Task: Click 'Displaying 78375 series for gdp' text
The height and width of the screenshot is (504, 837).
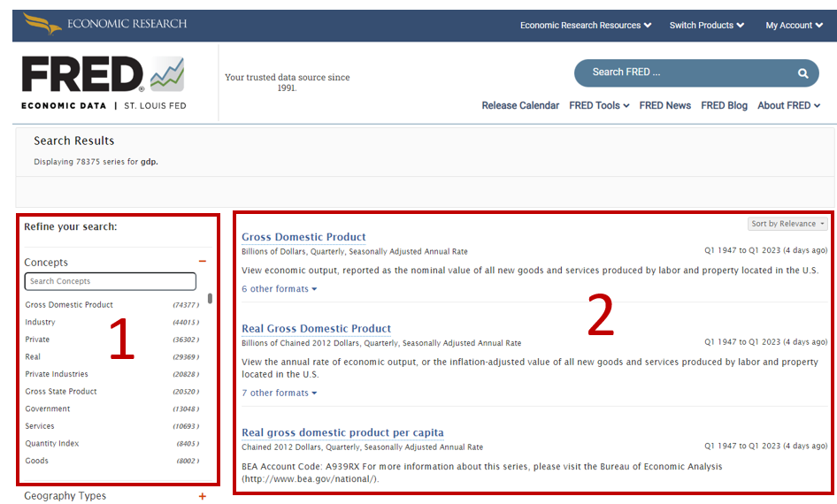Action: click(96, 162)
